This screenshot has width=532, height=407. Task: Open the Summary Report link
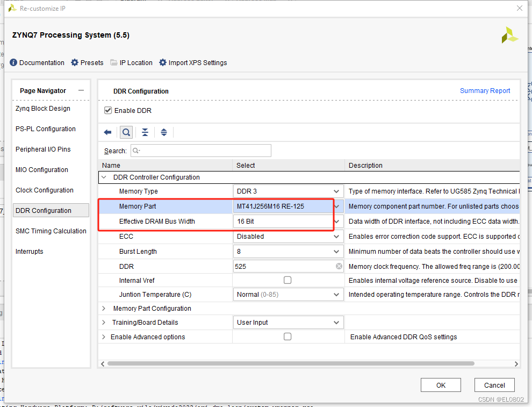tap(485, 91)
